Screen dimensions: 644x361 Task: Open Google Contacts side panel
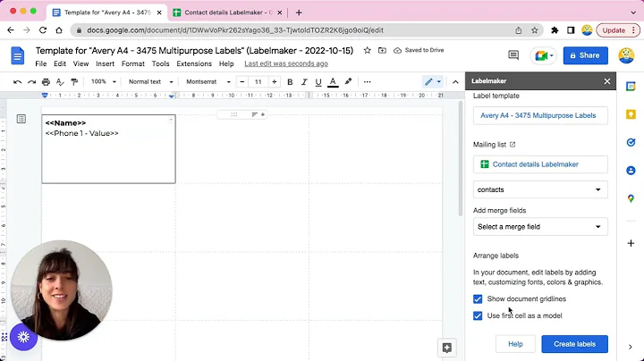point(631,171)
